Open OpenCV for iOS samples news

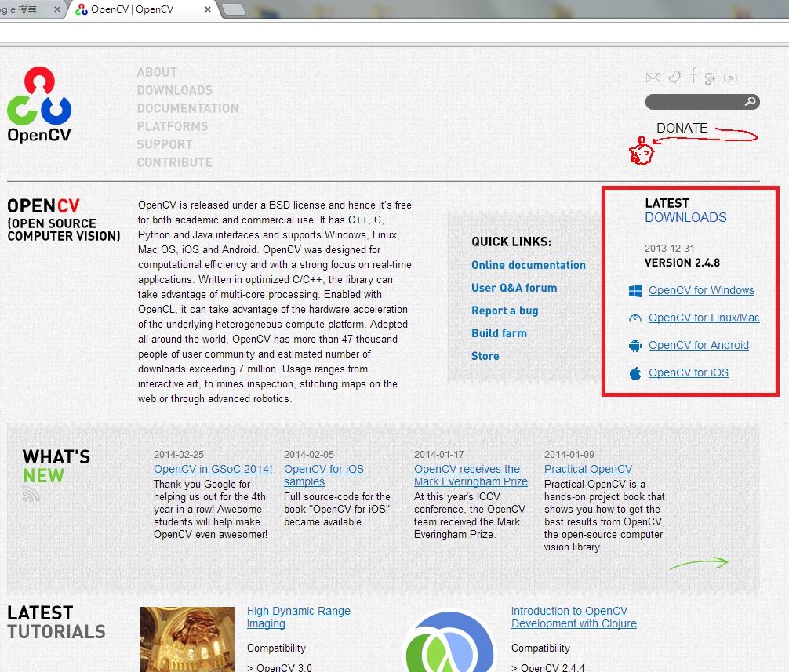[x=324, y=475]
